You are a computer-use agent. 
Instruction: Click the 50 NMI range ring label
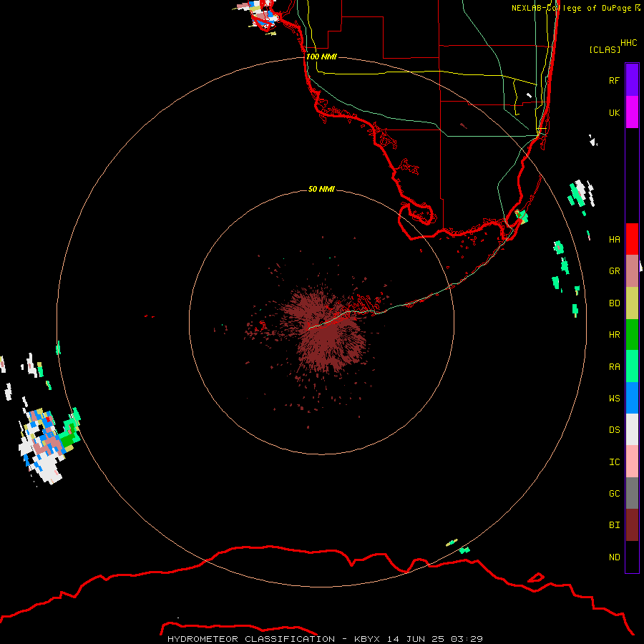(x=321, y=189)
